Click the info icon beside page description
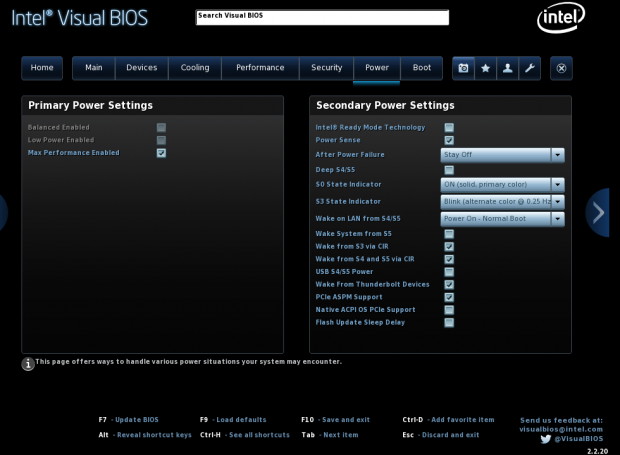Screen dimensions: 620x455 coord(28,364)
